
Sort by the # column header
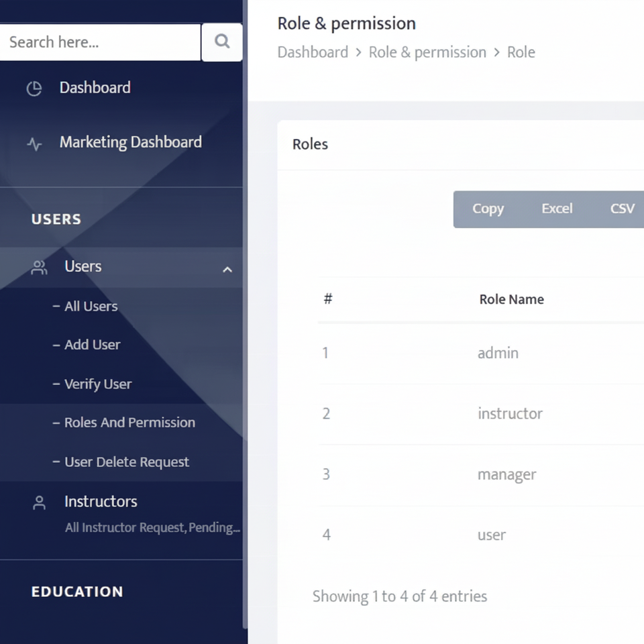328,299
